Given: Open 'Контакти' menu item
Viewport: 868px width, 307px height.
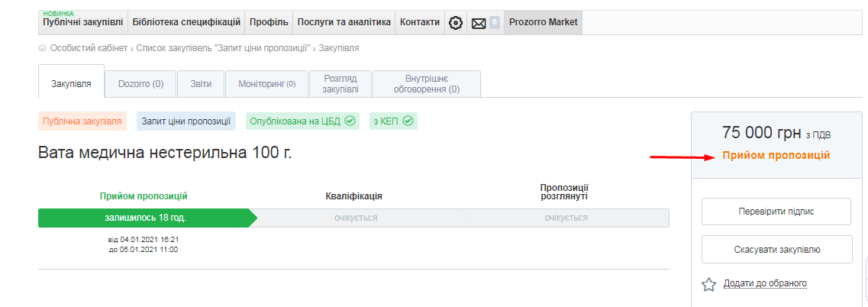Looking at the screenshot, I should (x=420, y=23).
